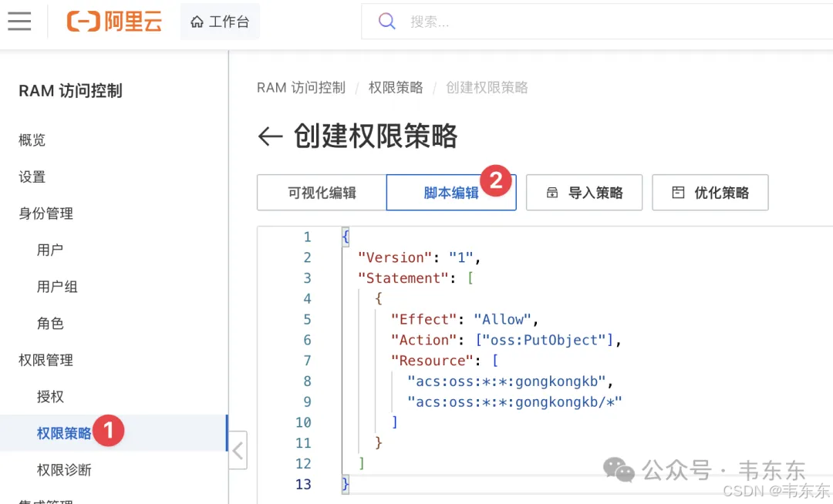Select 权限诊断 in the sidebar
833x504 pixels.
[64, 469]
